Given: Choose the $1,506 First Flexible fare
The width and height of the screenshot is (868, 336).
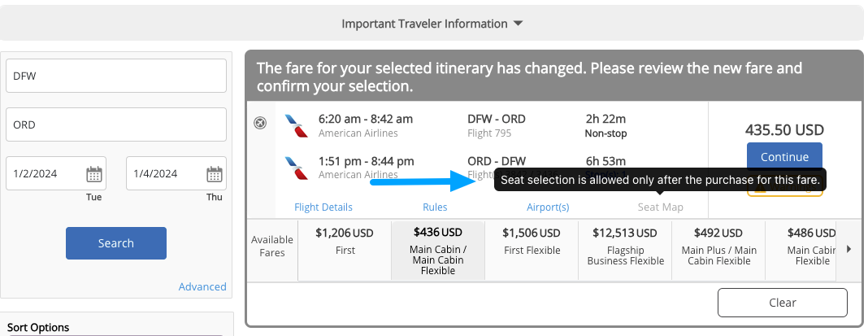Looking at the screenshot, I should pos(532,241).
